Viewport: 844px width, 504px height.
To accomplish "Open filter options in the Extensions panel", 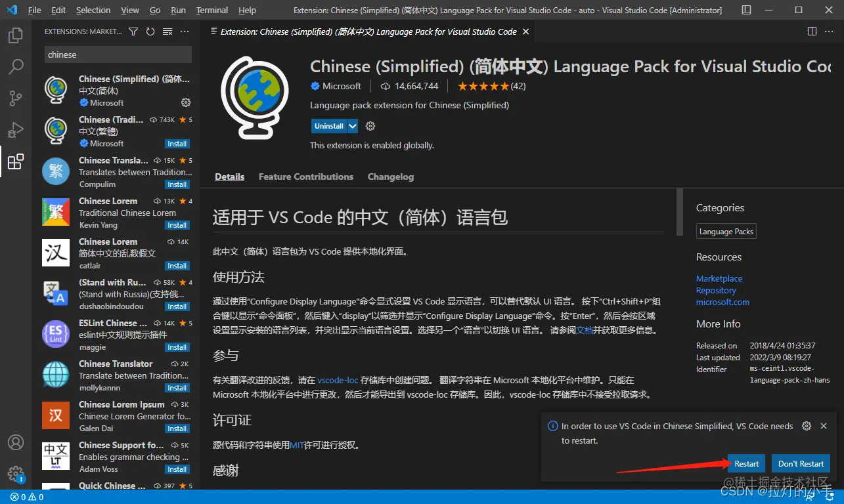I will [x=133, y=31].
